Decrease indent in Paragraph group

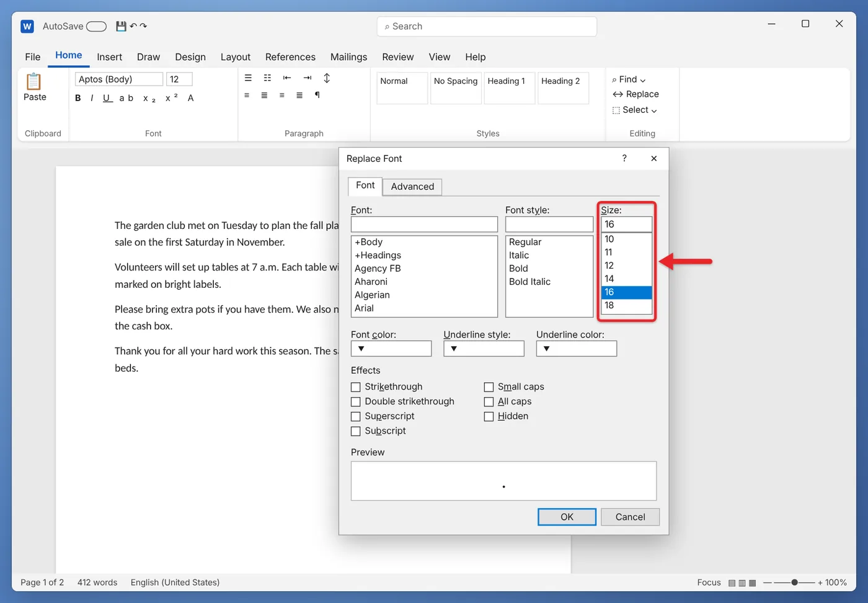pos(287,78)
